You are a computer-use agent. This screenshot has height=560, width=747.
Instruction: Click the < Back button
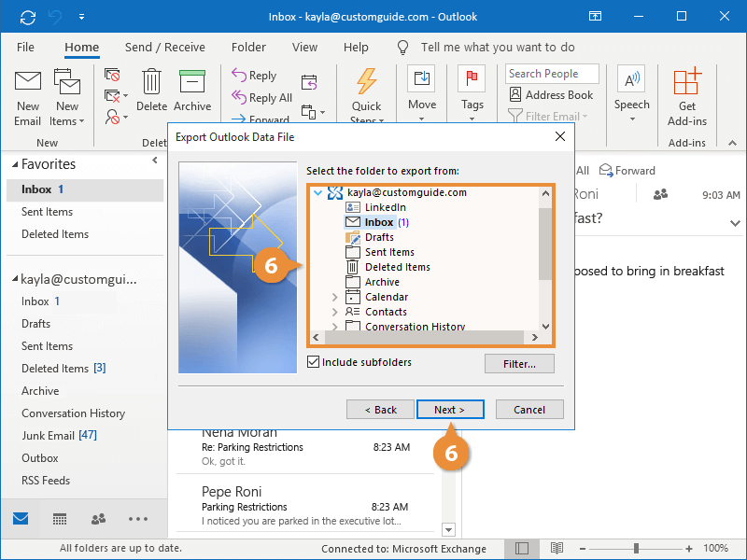[x=380, y=410]
